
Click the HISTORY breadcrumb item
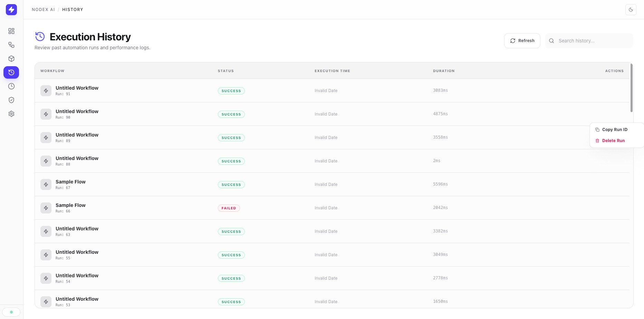pos(73,9)
